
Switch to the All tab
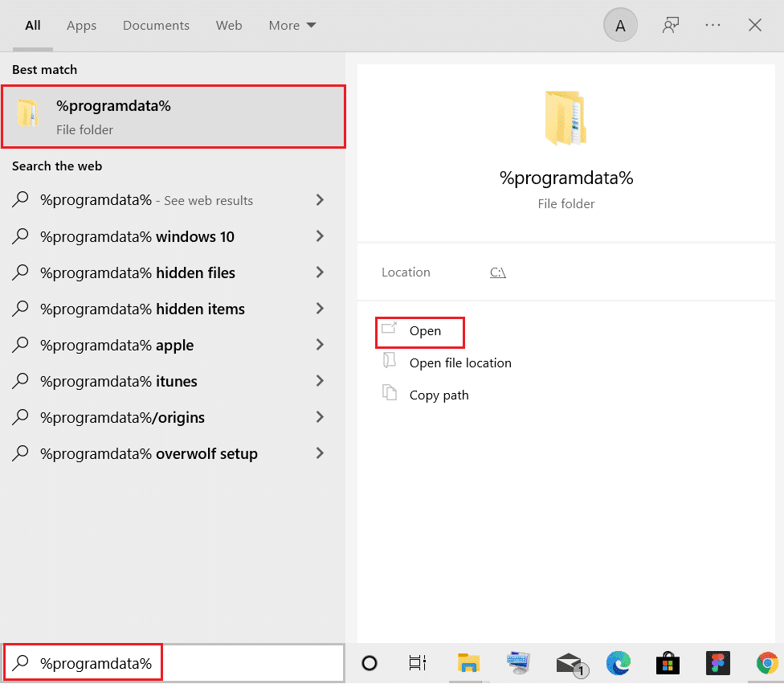click(32, 25)
